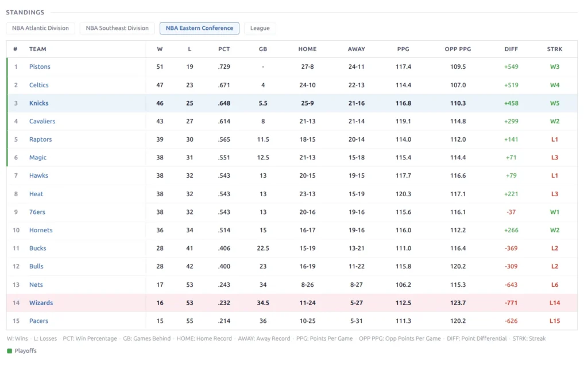This screenshot has height=366, width=588.
Task: Click the Hornets +266 differential
Action: click(511, 231)
